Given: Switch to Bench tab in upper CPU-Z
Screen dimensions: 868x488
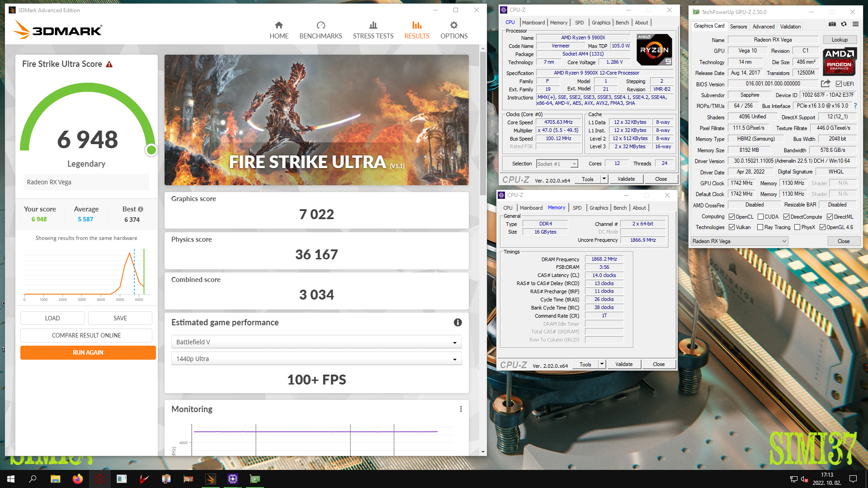Looking at the screenshot, I should coord(622,23).
